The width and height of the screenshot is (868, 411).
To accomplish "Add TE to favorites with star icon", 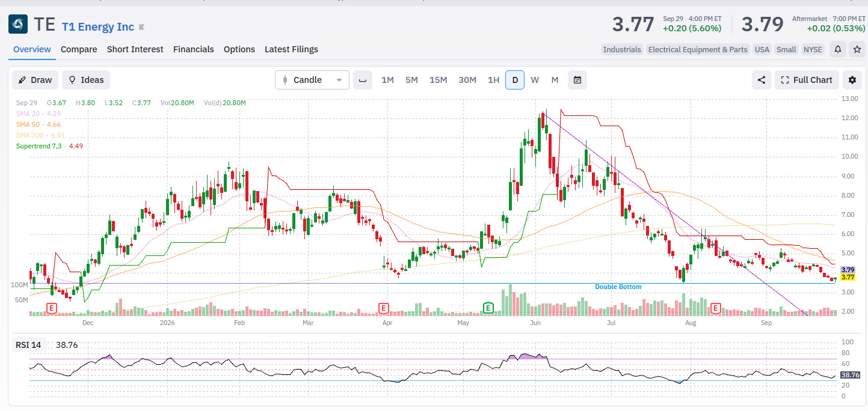I will click(857, 49).
